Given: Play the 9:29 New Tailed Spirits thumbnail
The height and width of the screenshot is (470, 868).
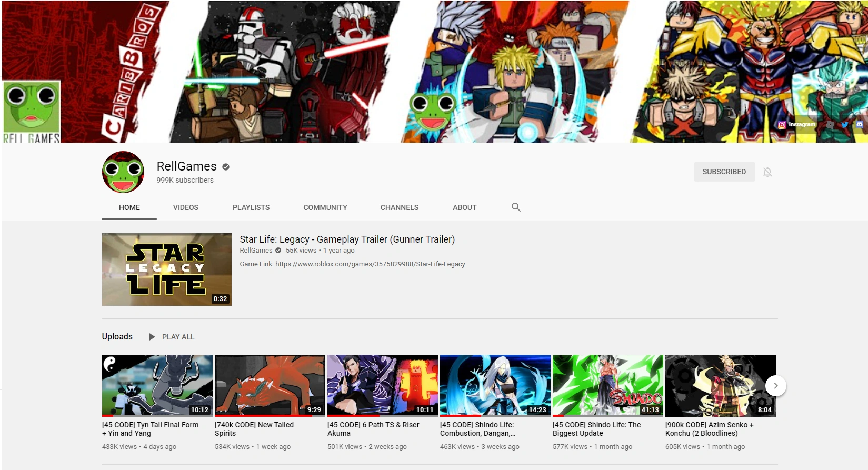Looking at the screenshot, I should tap(270, 386).
